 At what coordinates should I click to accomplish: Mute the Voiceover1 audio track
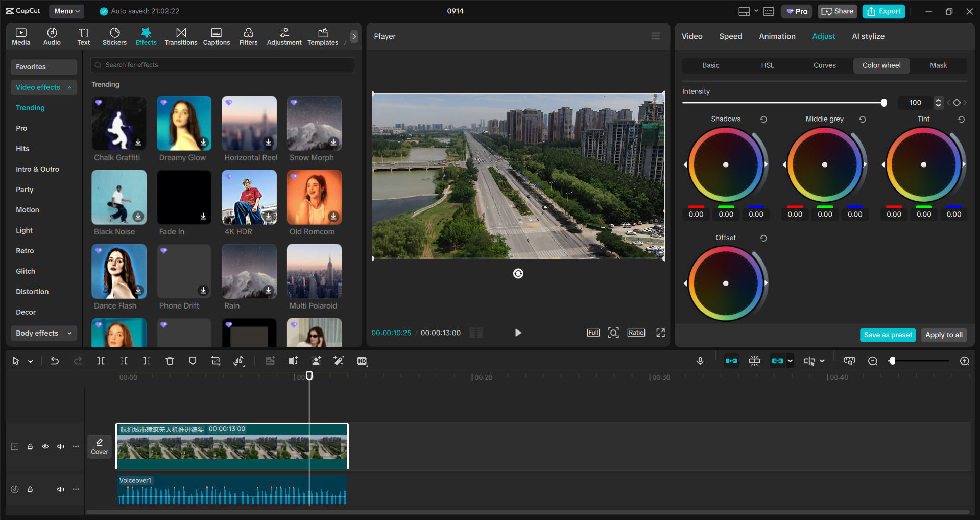pos(61,489)
